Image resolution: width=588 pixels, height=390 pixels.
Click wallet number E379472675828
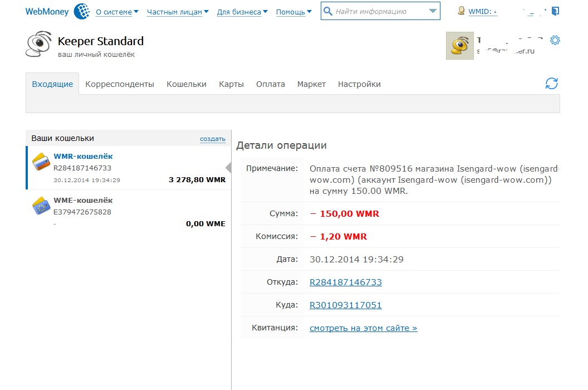click(82, 212)
